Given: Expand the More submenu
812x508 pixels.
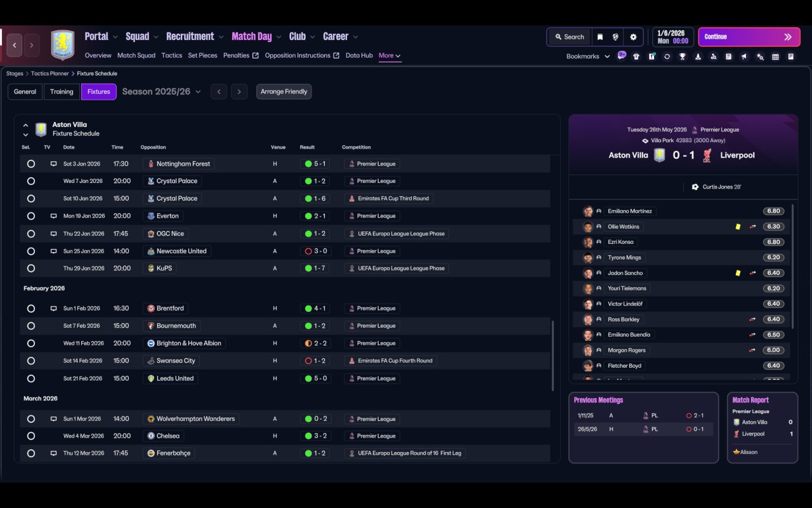Looking at the screenshot, I should click(390, 56).
